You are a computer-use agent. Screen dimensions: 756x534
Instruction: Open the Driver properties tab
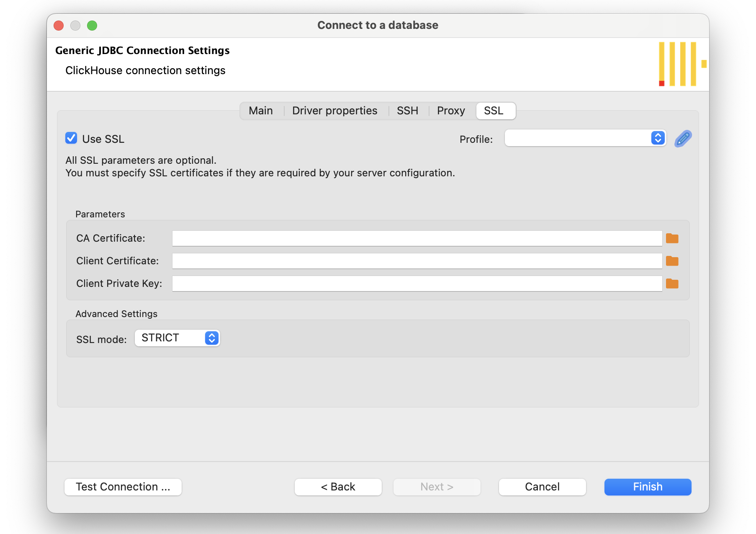point(334,111)
